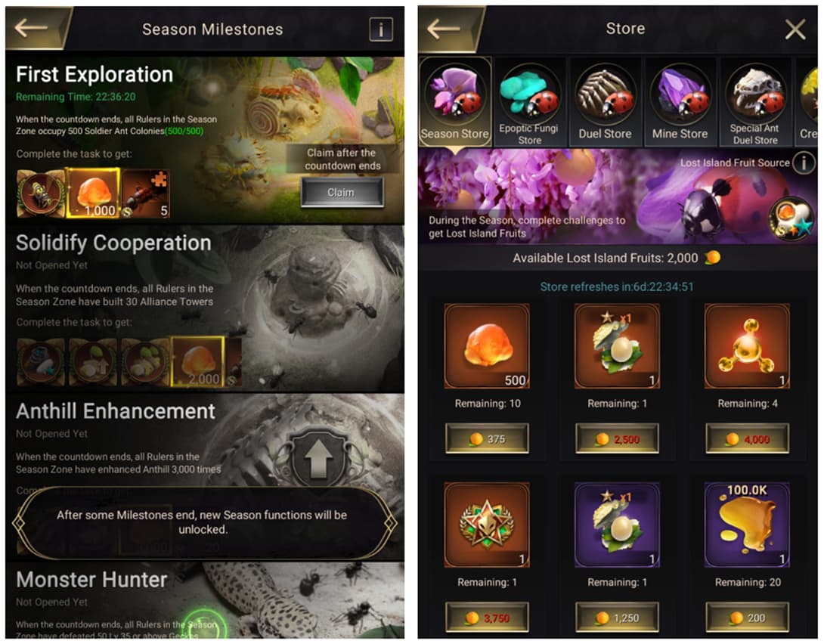
Task: Switch to the Mine Store tab
Action: pos(680,102)
